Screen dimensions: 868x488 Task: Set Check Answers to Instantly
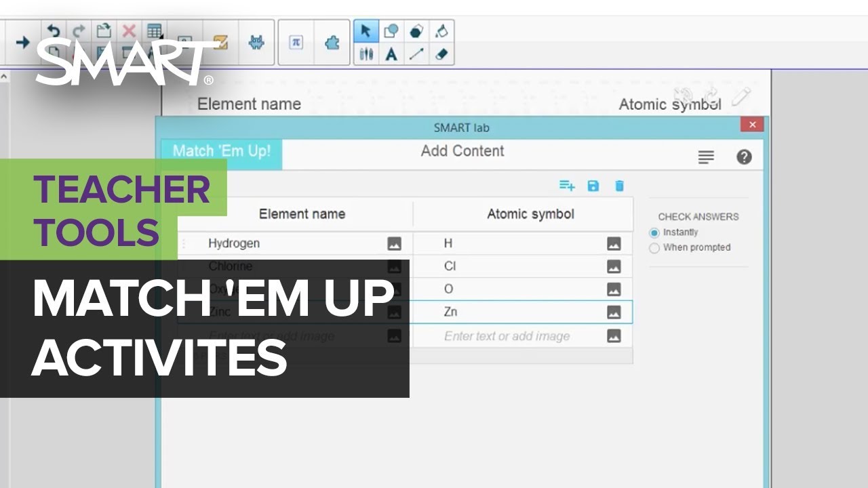[654, 232]
